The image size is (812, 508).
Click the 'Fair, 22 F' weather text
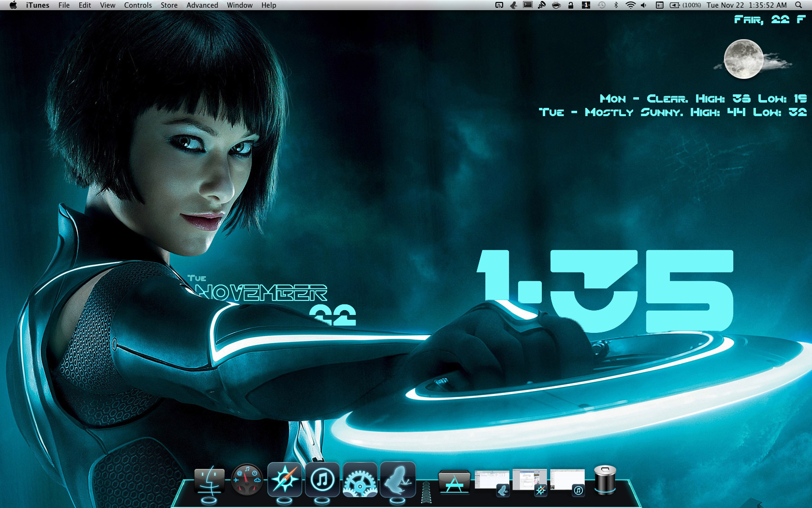770,20
